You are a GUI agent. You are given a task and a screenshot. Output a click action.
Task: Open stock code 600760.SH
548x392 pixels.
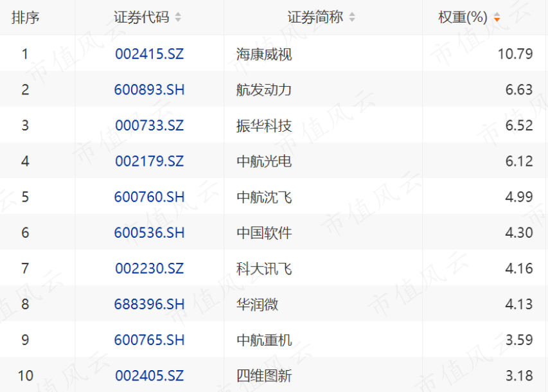[x=150, y=197]
